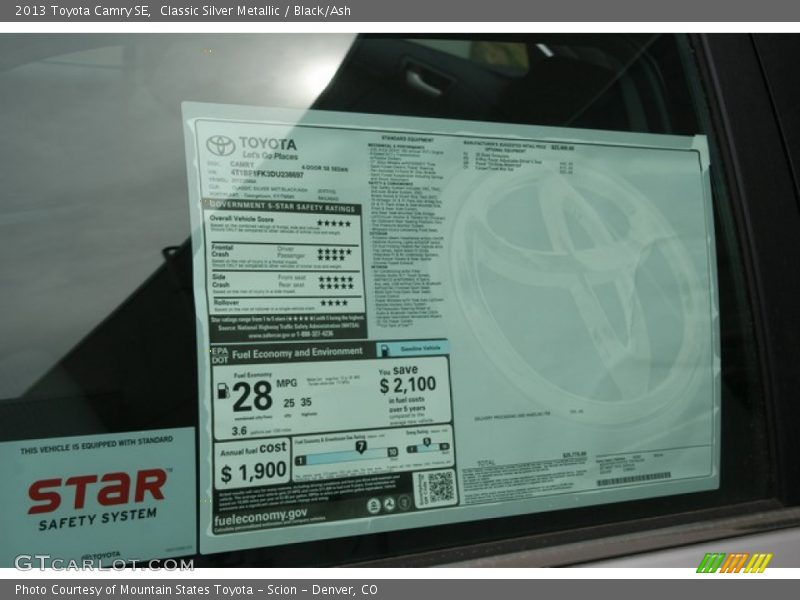This screenshot has height=600, width=800.
Task: Click the Fuel Economy and Environment heading
Action: pyautogui.click(x=297, y=353)
